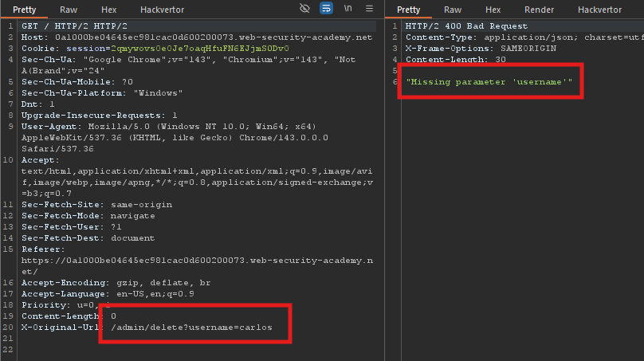Switch to request Hex tab

109,10
